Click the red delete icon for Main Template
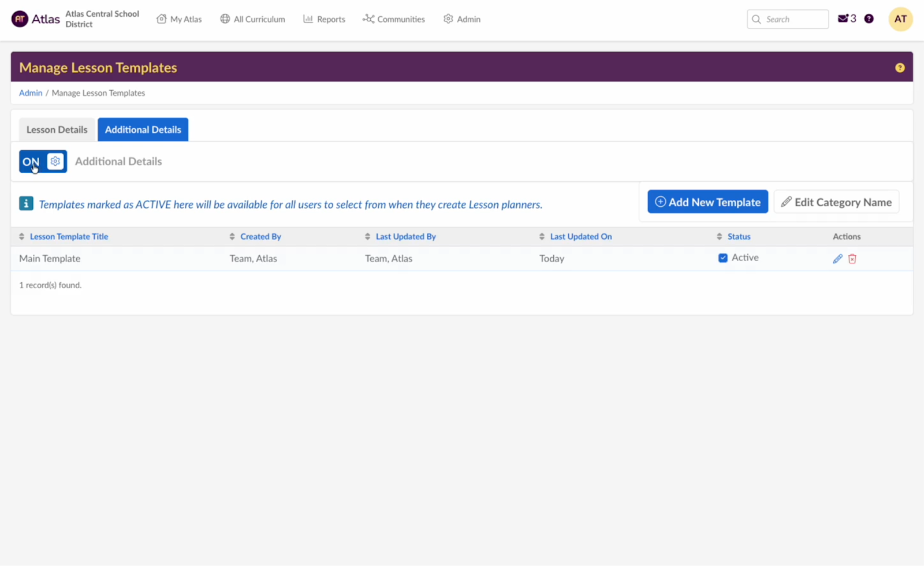The width and height of the screenshot is (924, 566). pyautogui.click(x=852, y=259)
